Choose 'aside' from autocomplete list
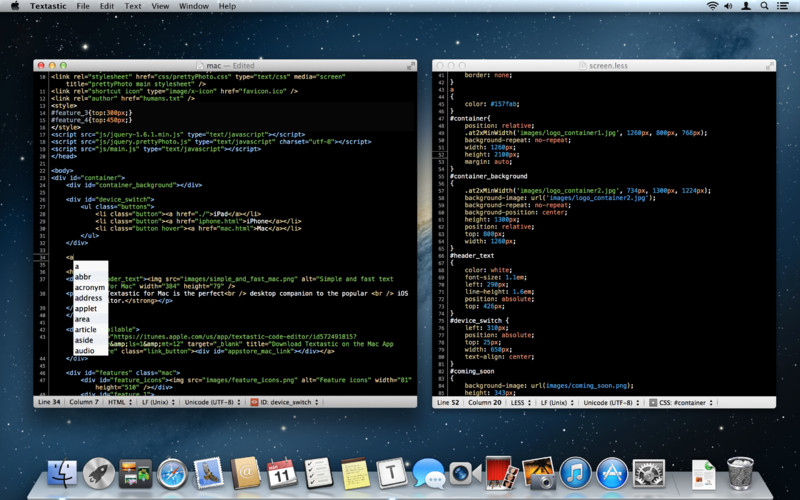800x500 pixels. pyautogui.click(x=91, y=340)
